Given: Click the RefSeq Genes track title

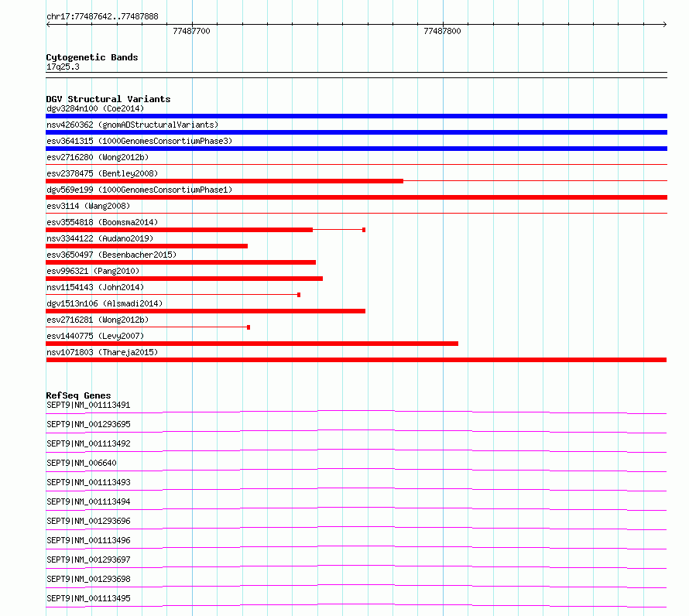Looking at the screenshot, I should pos(78,395).
